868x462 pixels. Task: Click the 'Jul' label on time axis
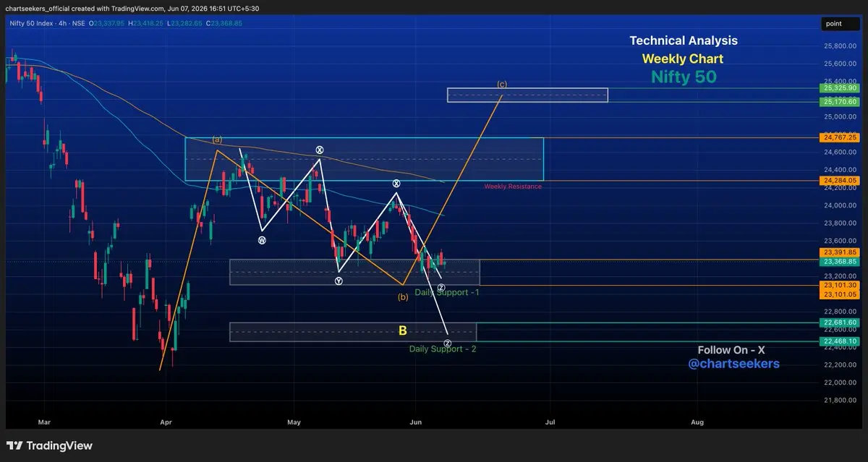[x=550, y=421]
